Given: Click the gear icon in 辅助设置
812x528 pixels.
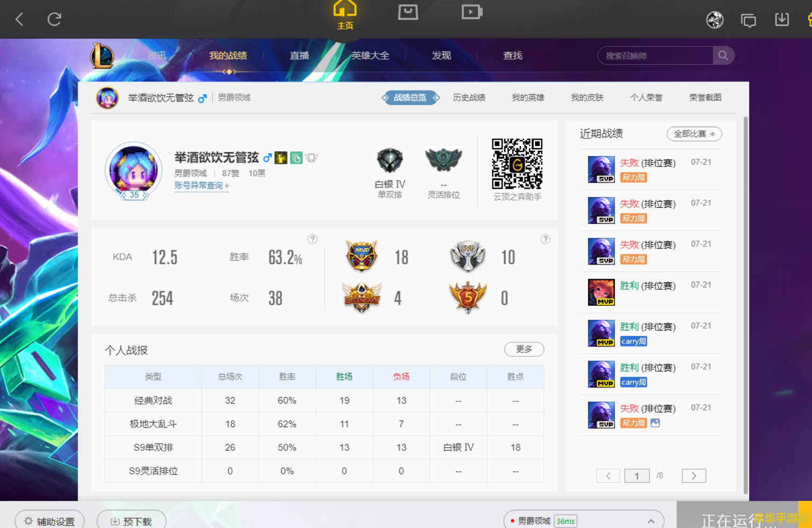Looking at the screenshot, I should [x=28, y=521].
